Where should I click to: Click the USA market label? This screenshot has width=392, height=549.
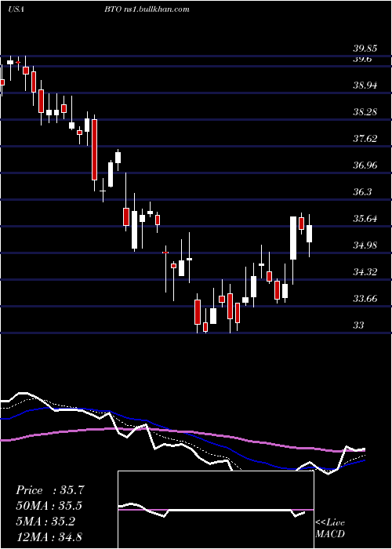(x=16, y=9)
